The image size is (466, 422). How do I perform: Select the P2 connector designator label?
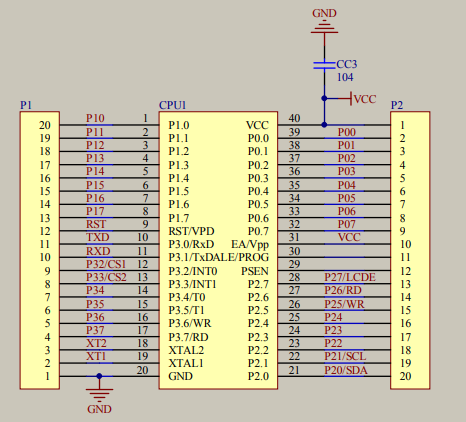pos(397,105)
